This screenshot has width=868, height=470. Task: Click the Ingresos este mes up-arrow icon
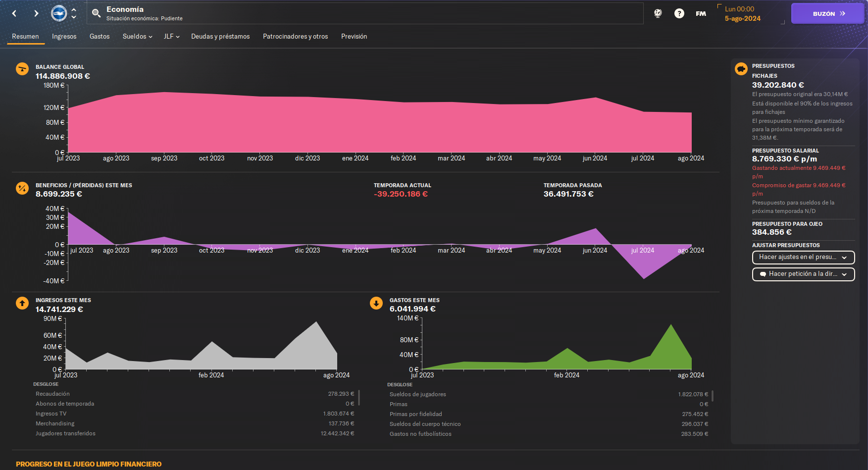[x=22, y=303]
